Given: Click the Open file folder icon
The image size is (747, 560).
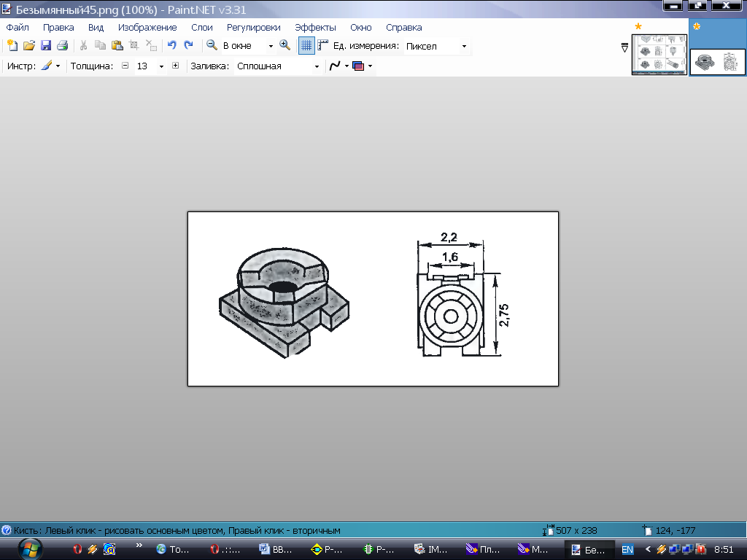Looking at the screenshot, I should [x=29, y=45].
